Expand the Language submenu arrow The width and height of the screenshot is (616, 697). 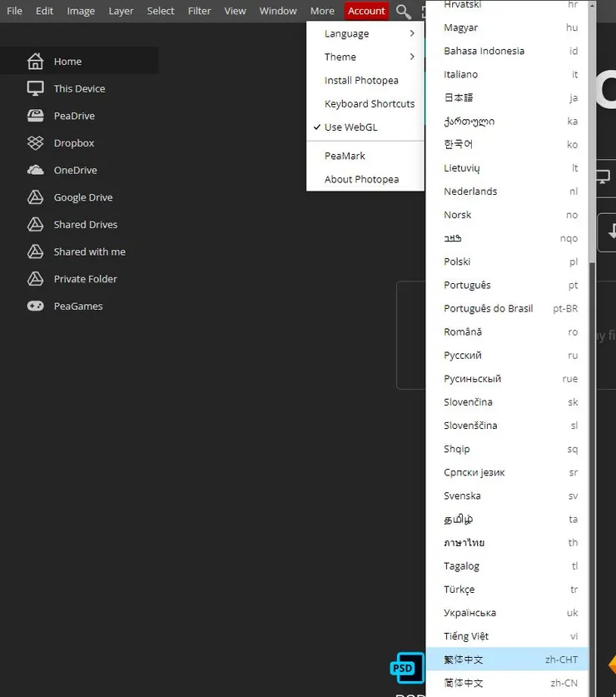[x=412, y=33]
